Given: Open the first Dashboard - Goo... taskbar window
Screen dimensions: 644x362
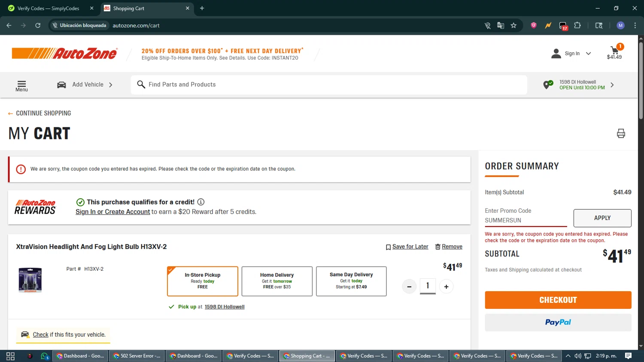Looking at the screenshot, I should point(80,356).
